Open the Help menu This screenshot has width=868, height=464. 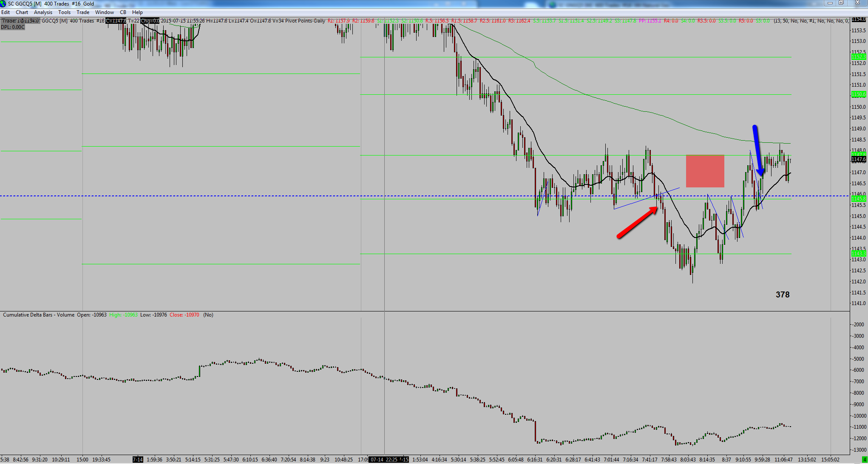tap(137, 12)
